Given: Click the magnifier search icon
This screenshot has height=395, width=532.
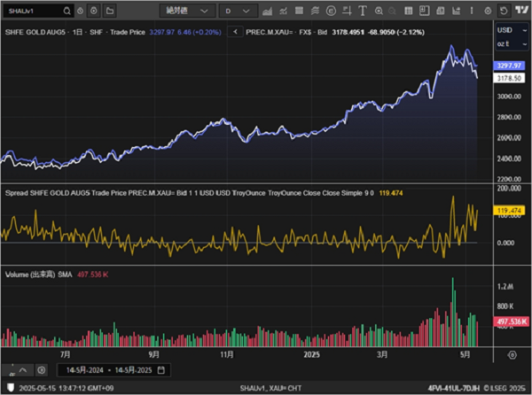Looking at the screenshot, I should (66, 12).
